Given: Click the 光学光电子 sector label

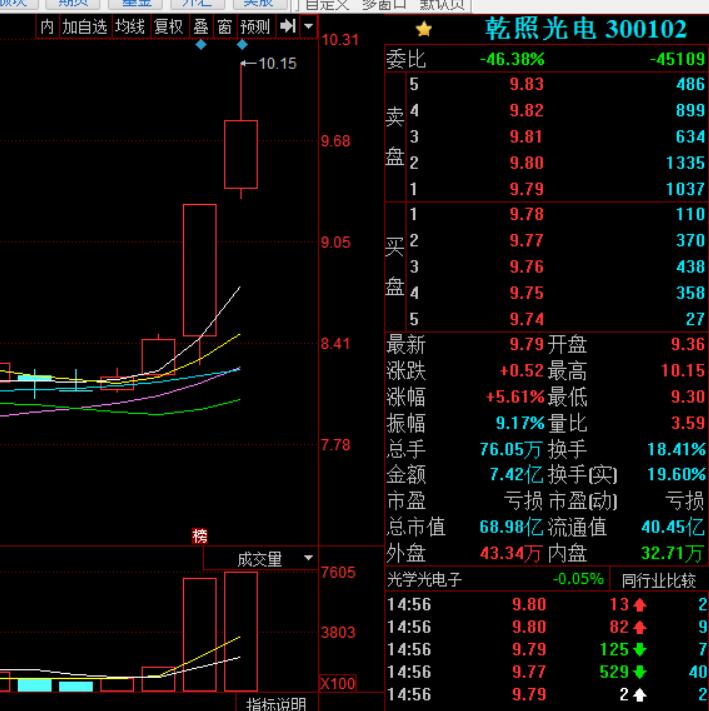Looking at the screenshot, I should tap(424, 579).
